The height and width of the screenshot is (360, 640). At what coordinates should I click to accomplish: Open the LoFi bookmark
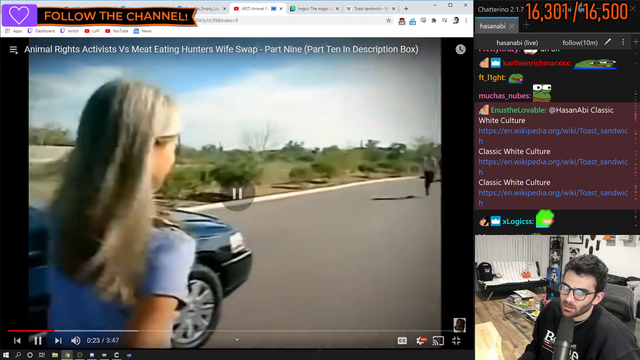[x=92, y=31]
